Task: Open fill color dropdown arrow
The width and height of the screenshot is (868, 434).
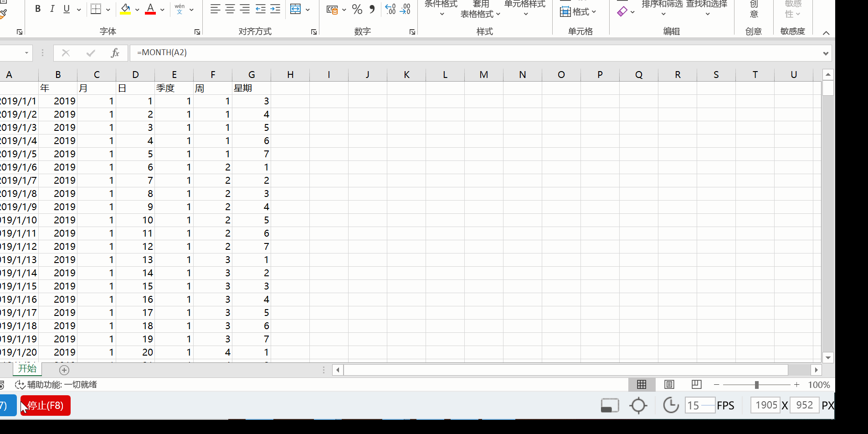Action: point(137,10)
